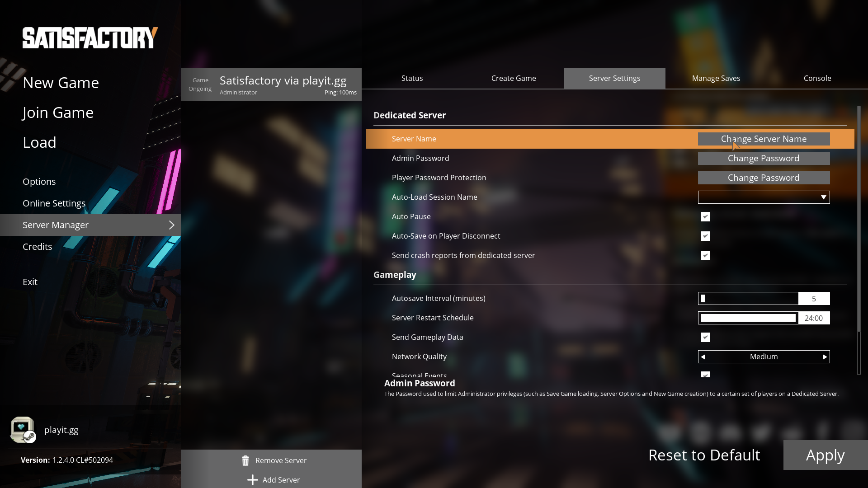868x488 pixels.
Task: Select the Server Settings tab
Action: click(x=615, y=78)
